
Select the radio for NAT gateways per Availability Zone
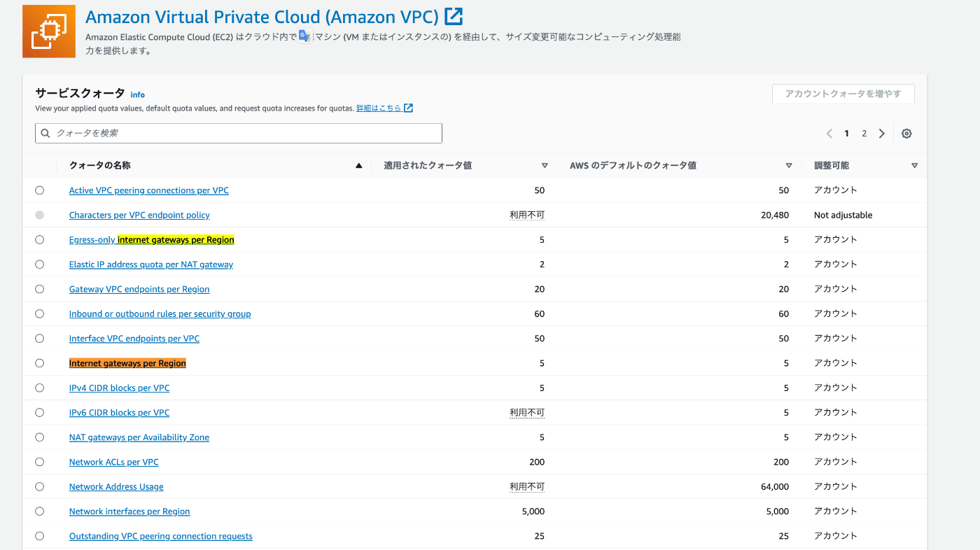pyautogui.click(x=39, y=437)
